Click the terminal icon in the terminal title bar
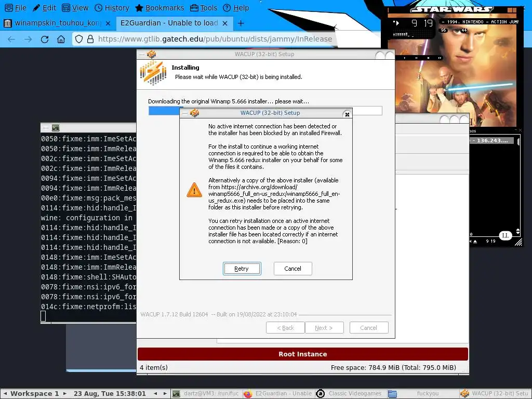 pyautogui.click(x=56, y=128)
